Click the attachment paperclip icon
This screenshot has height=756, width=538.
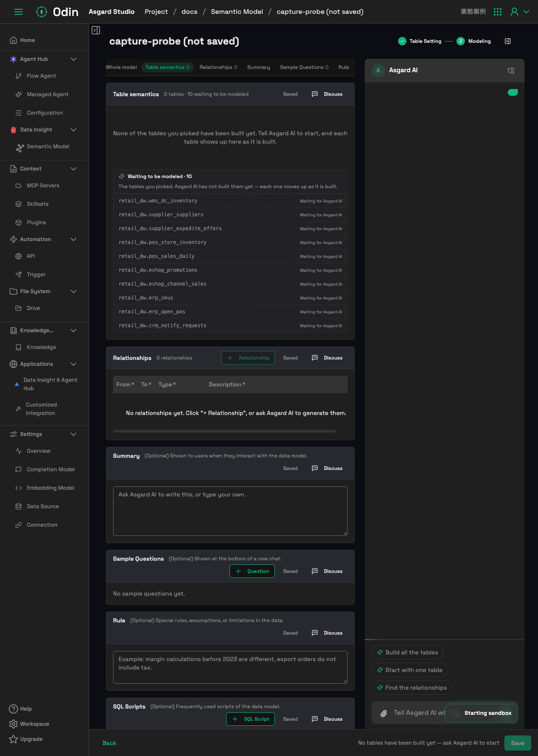pos(384,713)
